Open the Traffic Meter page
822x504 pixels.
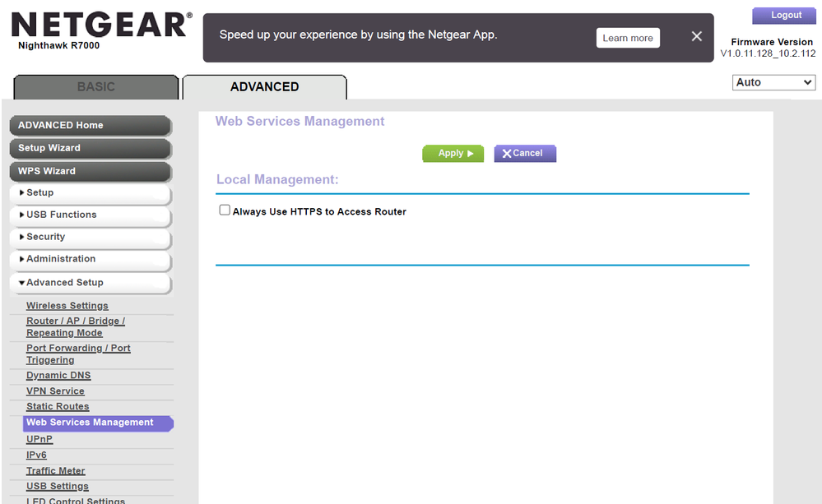tap(56, 471)
